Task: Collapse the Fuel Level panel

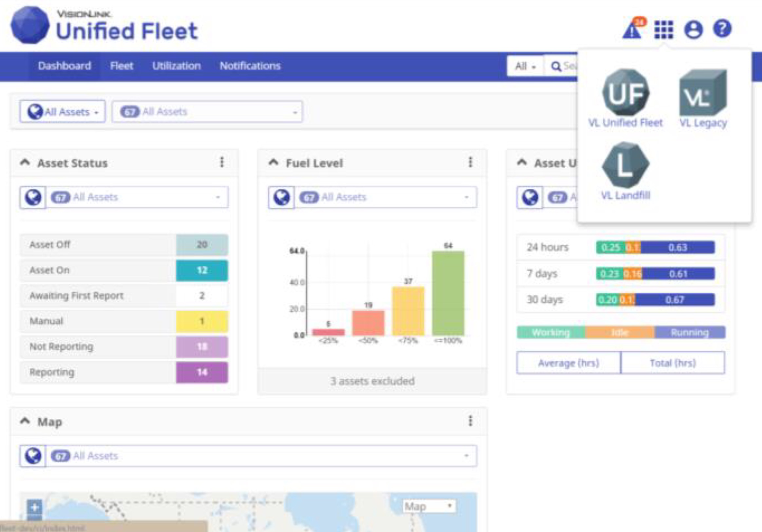Action: click(274, 162)
